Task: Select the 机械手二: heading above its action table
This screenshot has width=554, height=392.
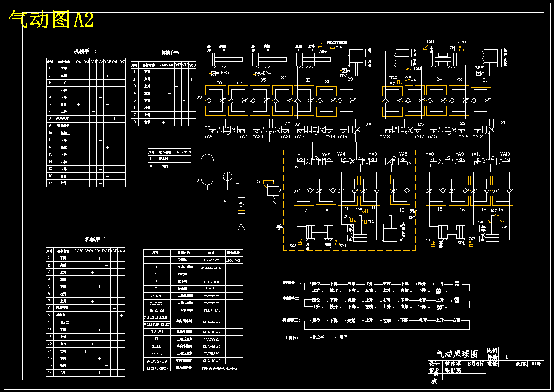Action: pyautogui.click(x=96, y=239)
